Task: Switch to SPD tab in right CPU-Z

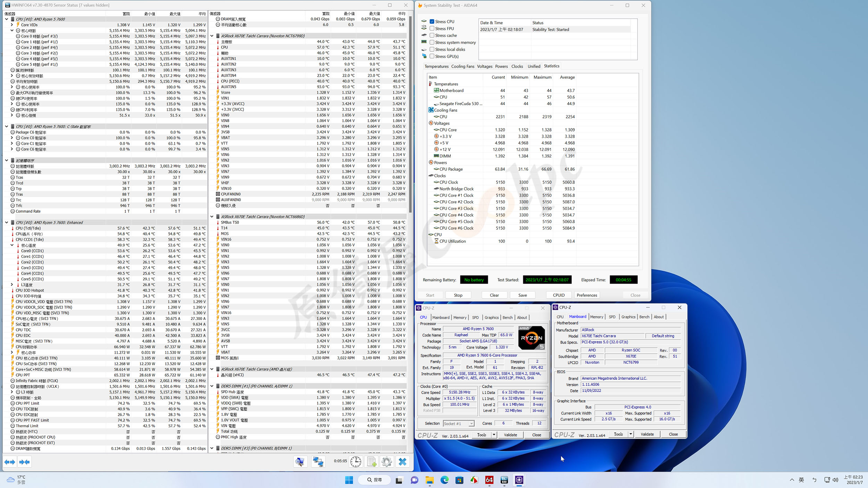Action: click(x=612, y=317)
